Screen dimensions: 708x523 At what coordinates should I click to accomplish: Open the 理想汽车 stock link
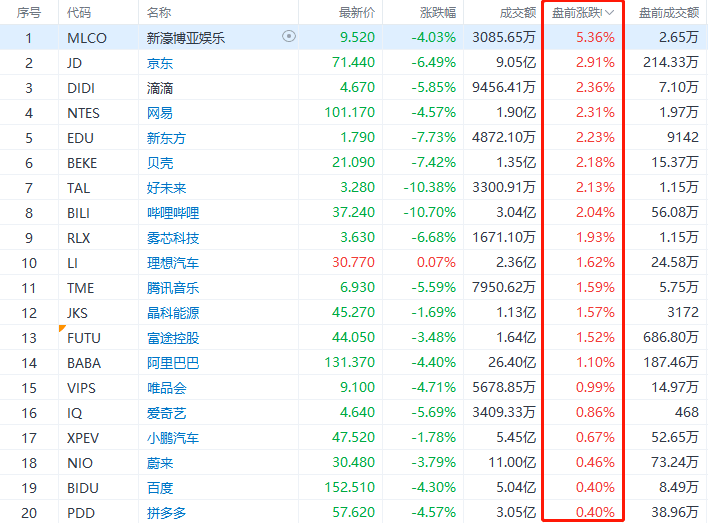tap(173, 263)
